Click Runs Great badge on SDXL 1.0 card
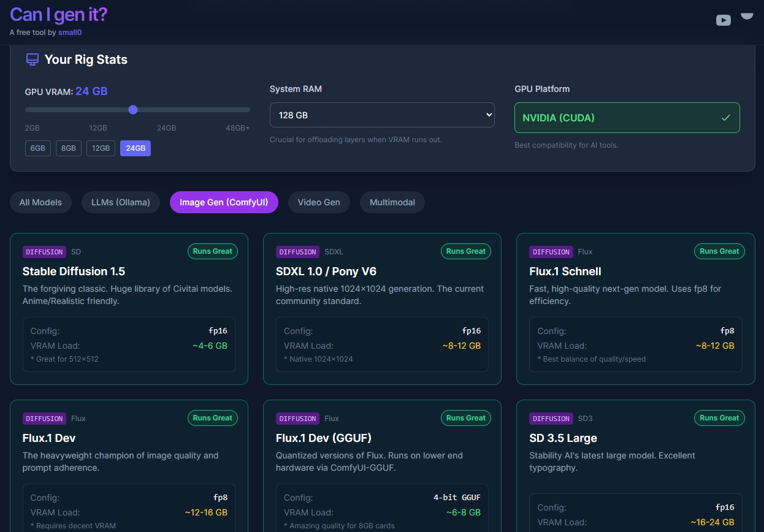The width and height of the screenshot is (764, 532). 466,251
